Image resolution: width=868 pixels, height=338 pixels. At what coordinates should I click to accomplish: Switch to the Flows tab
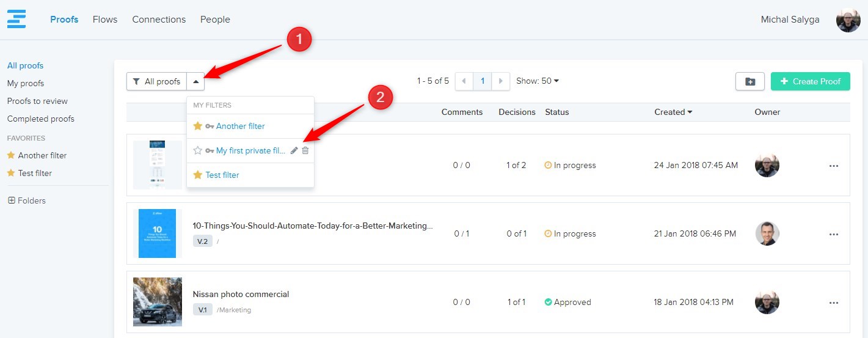105,20
